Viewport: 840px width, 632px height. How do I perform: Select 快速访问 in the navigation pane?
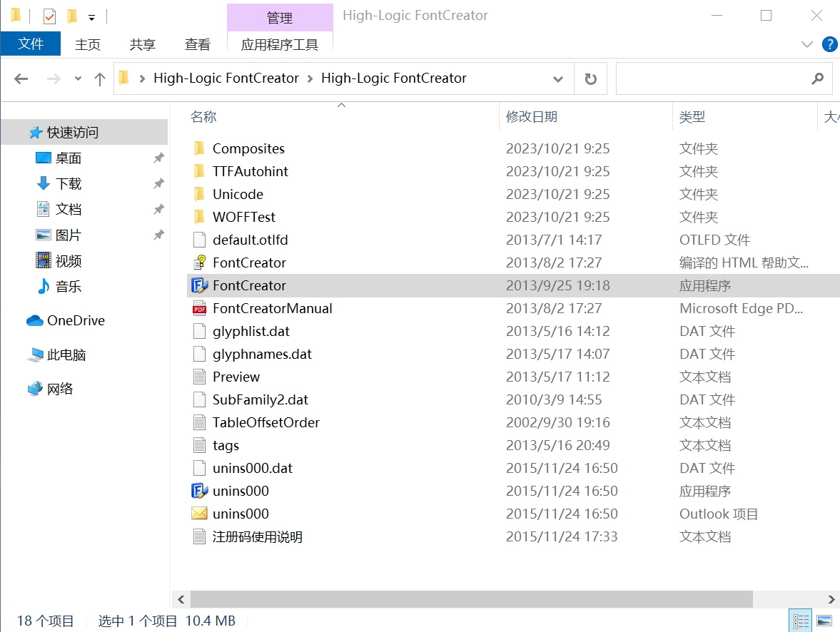85,132
